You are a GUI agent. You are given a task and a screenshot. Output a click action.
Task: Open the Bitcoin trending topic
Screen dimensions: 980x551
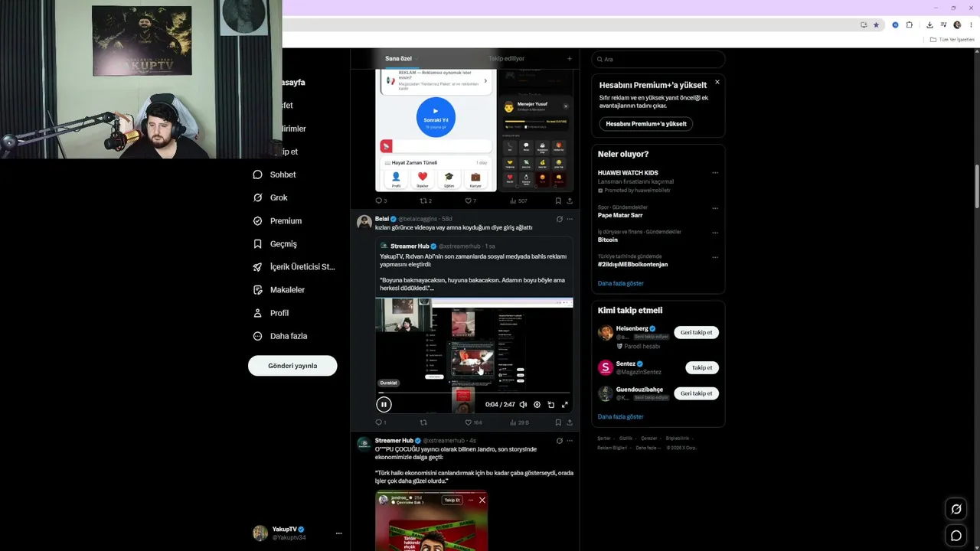point(608,240)
